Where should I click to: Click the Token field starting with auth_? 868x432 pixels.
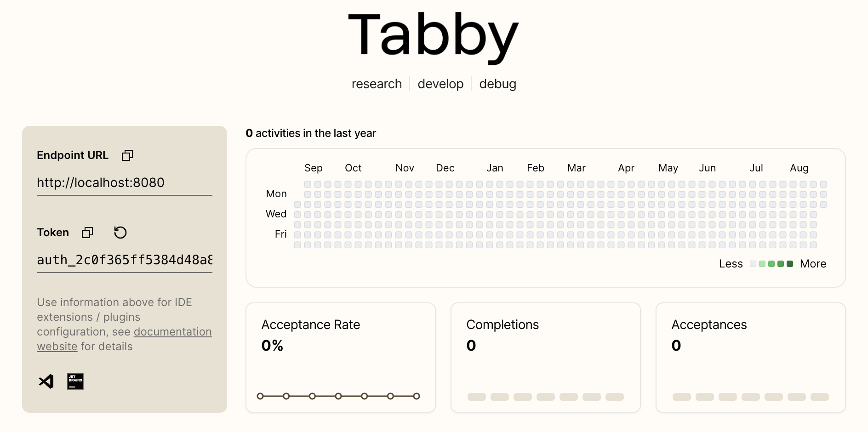pos(124,260)
